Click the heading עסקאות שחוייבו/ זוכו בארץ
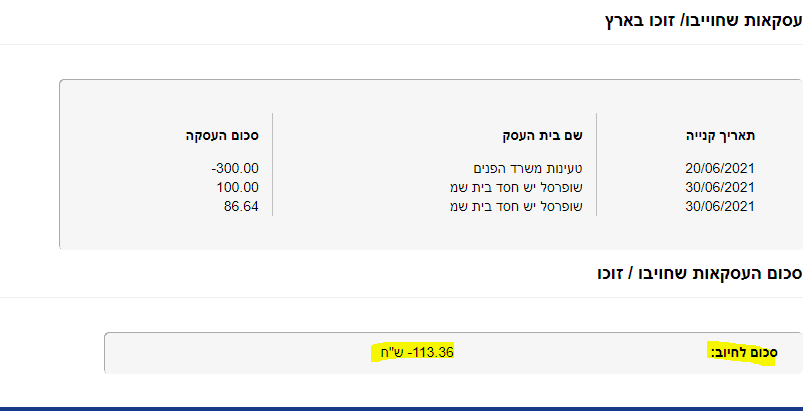The height and width of the screenshot is (414, 810). coord(703,21)
